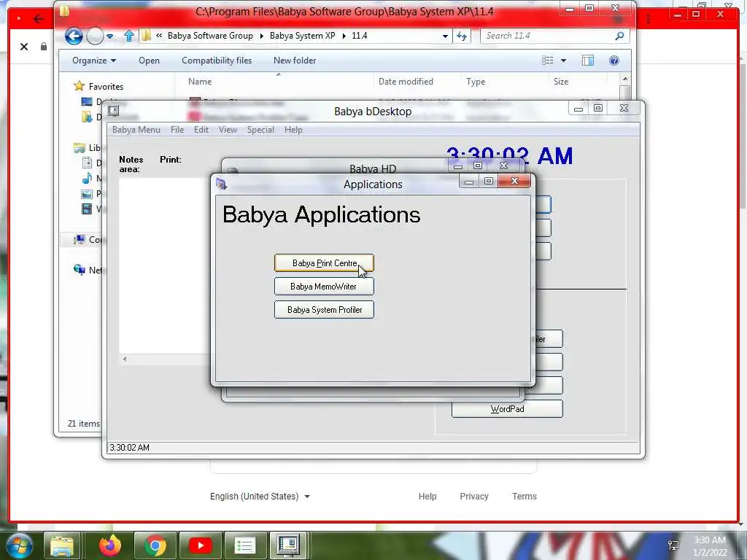747x560 pixels.
Task: Click the WordPad button in bDesktop
Action: pos(507,409)
